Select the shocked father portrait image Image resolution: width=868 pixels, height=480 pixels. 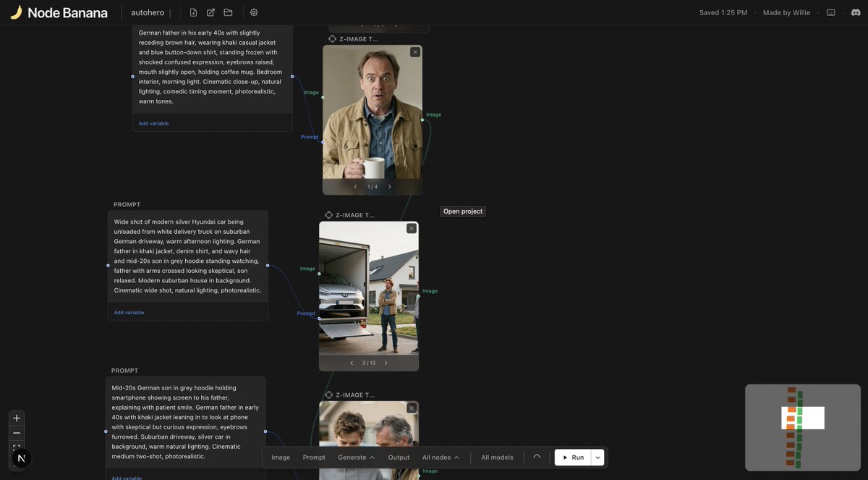[373, 112]
